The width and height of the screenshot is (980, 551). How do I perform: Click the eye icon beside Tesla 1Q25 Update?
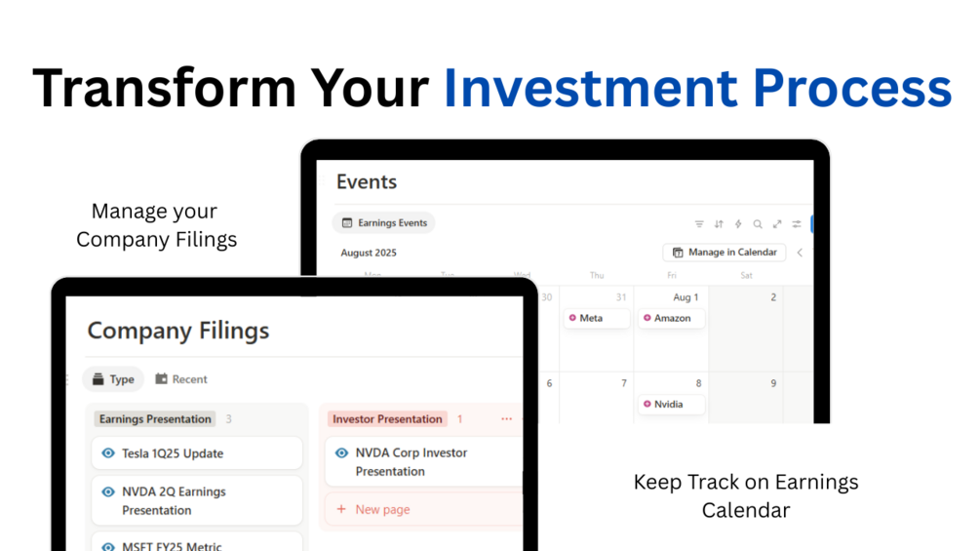pos(108,453)
